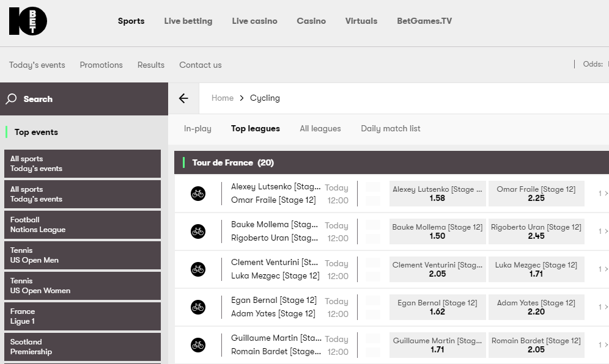Open the Daily match list tab
The image size is (609, 364).
coord(391,128)
